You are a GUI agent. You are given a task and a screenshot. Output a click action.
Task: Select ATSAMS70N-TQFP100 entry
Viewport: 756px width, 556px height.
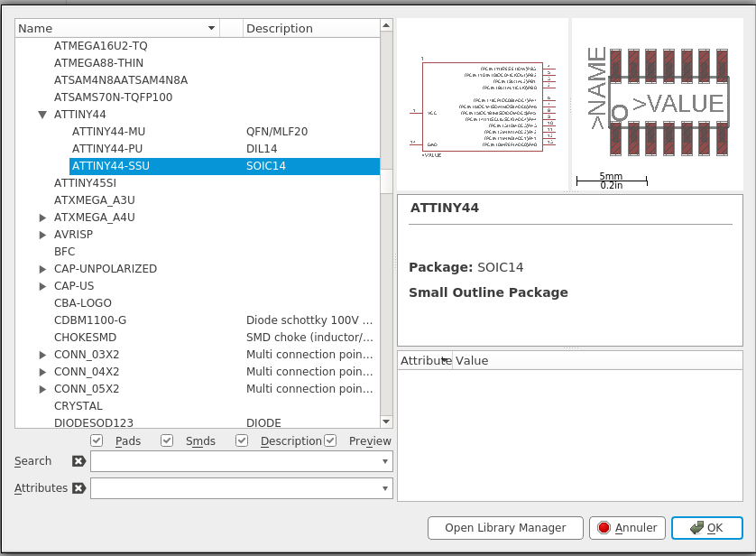click(x=113, y=97)
